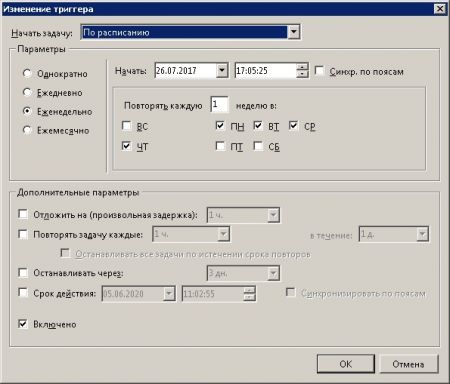Select the 'Однократно' radio button
Image resolution: width=450 pixels, height=384 pixels.
pos(27,73)
